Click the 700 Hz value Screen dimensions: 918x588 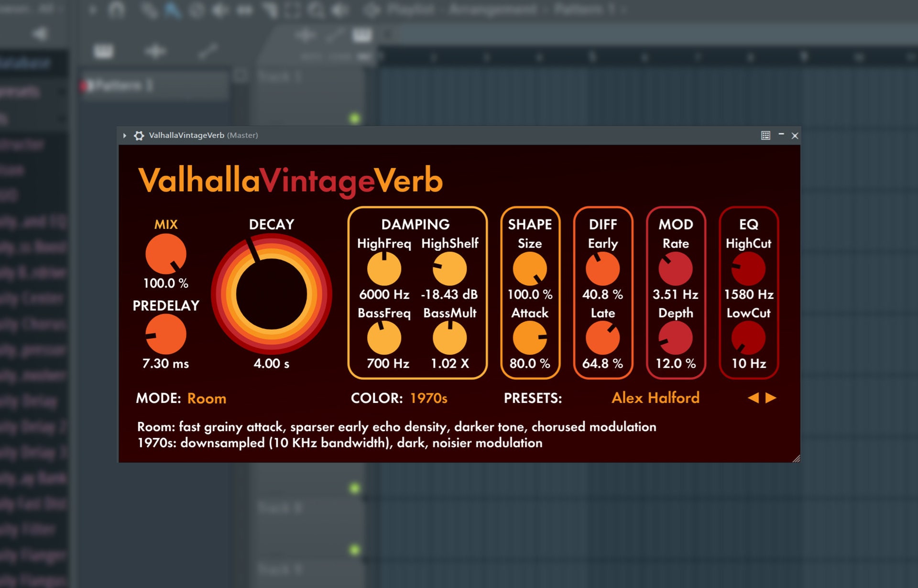[x=388, y=364]
